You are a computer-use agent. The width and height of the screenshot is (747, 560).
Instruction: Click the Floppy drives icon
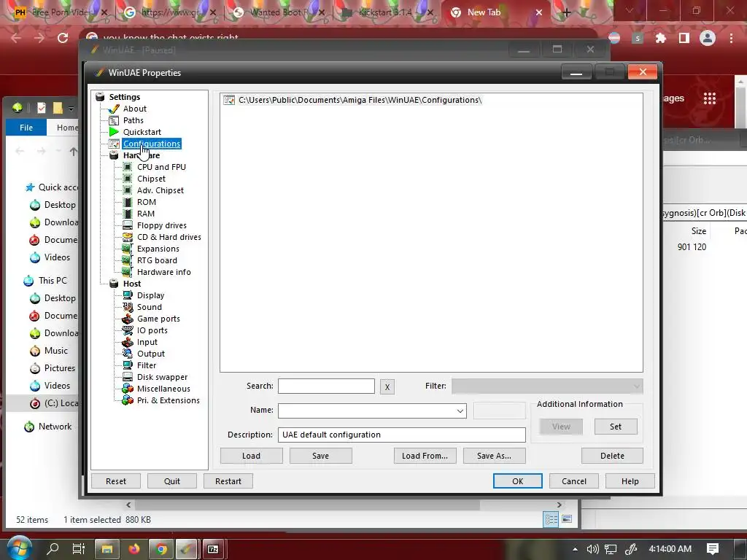tap(128, 225)
